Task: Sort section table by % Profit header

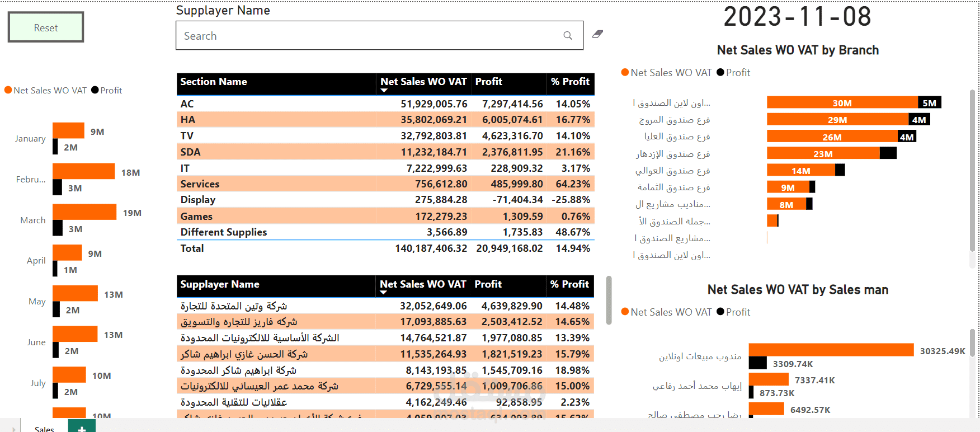Action: pos(570,82)
